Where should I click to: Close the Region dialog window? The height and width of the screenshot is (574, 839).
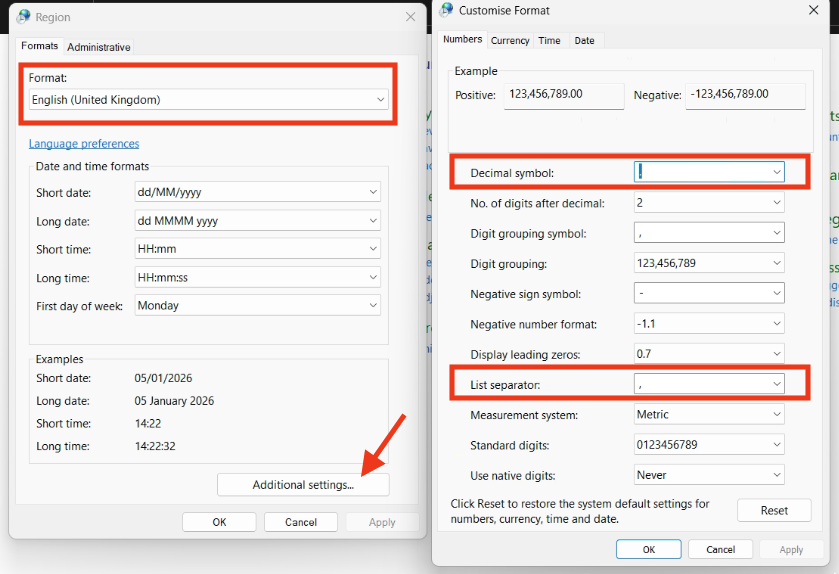[410, 17]
